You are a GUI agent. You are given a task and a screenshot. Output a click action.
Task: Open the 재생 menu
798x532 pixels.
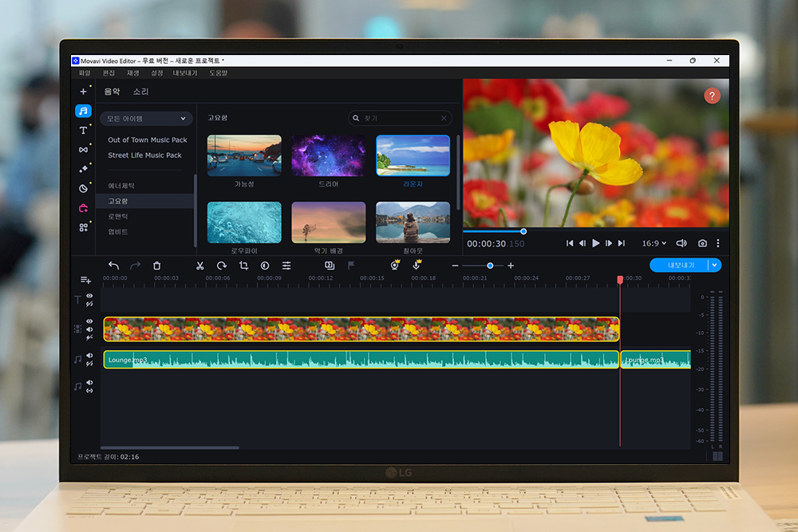click(132, 73)
